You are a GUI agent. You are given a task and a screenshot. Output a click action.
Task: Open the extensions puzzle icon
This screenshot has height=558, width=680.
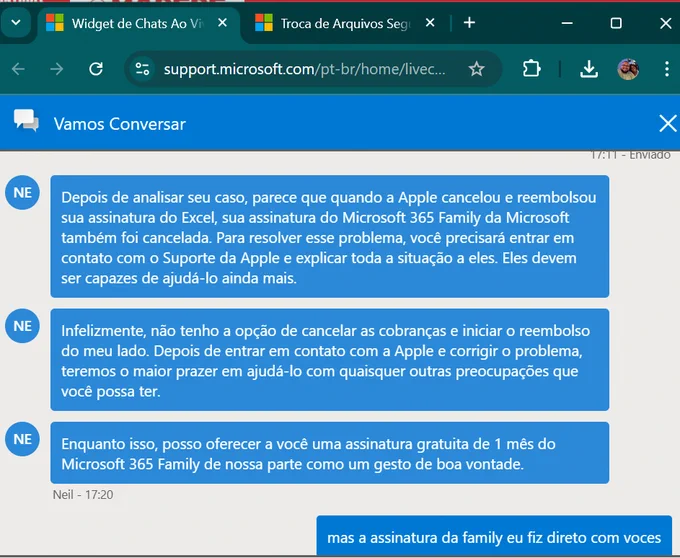[531, 69]
